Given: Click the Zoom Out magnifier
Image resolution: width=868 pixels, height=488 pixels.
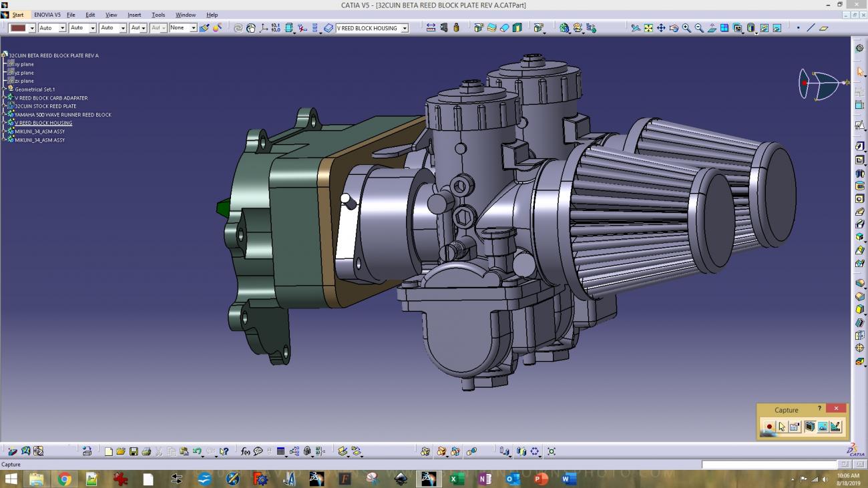Looking at the screenshot, I should (699, 28).
